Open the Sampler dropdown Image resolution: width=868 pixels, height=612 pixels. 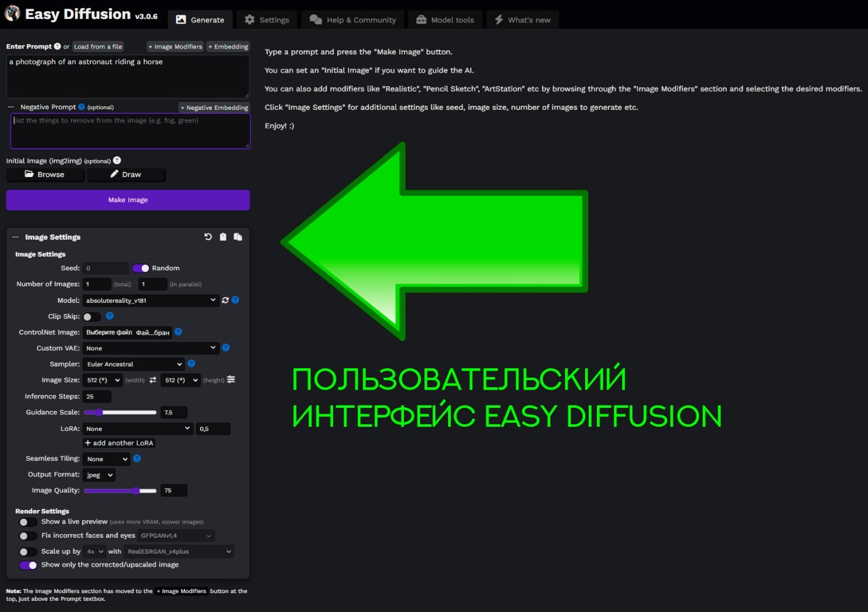click(133, 364)
